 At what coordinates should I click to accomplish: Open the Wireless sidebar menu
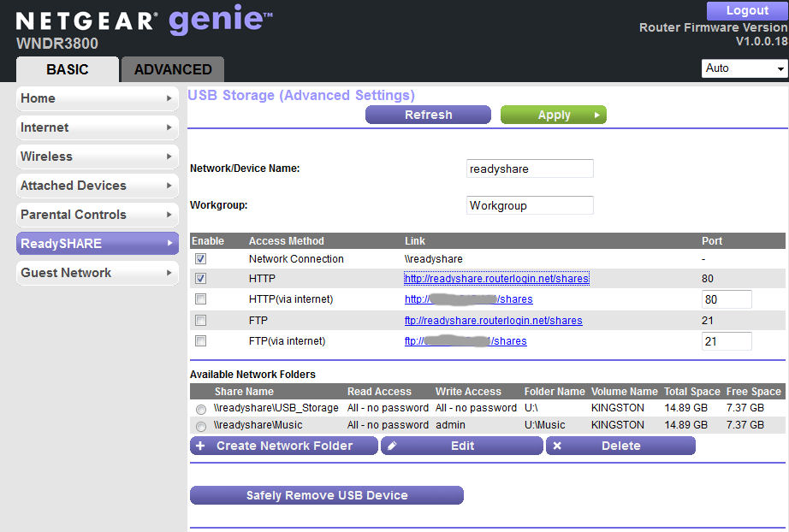pyautogui.click(x=97, y=157)
